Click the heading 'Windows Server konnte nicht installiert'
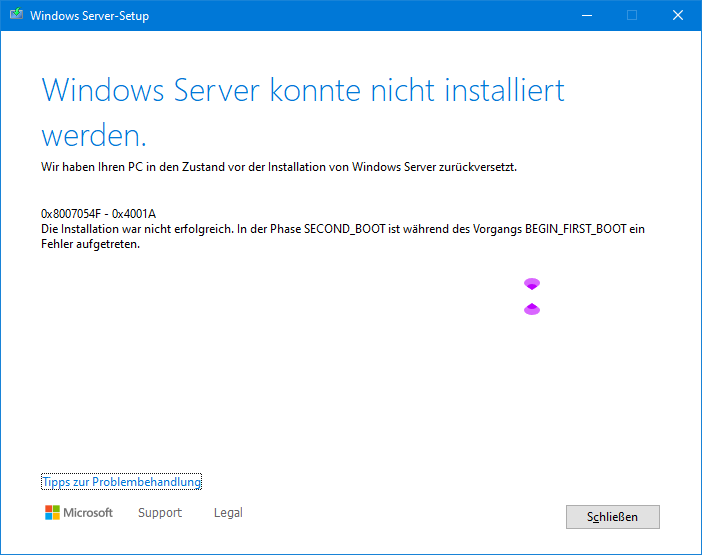Screen dimensions: 702x555 303,90
